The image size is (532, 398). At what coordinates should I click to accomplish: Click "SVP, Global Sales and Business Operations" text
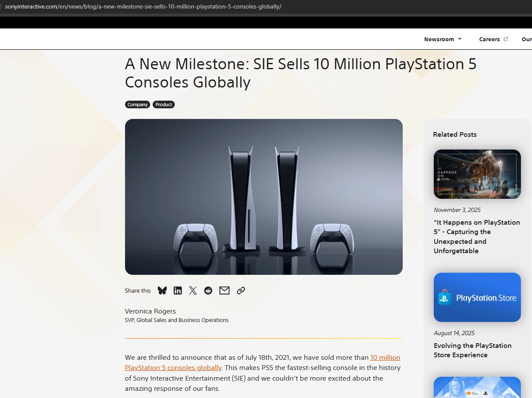(176, 320)
